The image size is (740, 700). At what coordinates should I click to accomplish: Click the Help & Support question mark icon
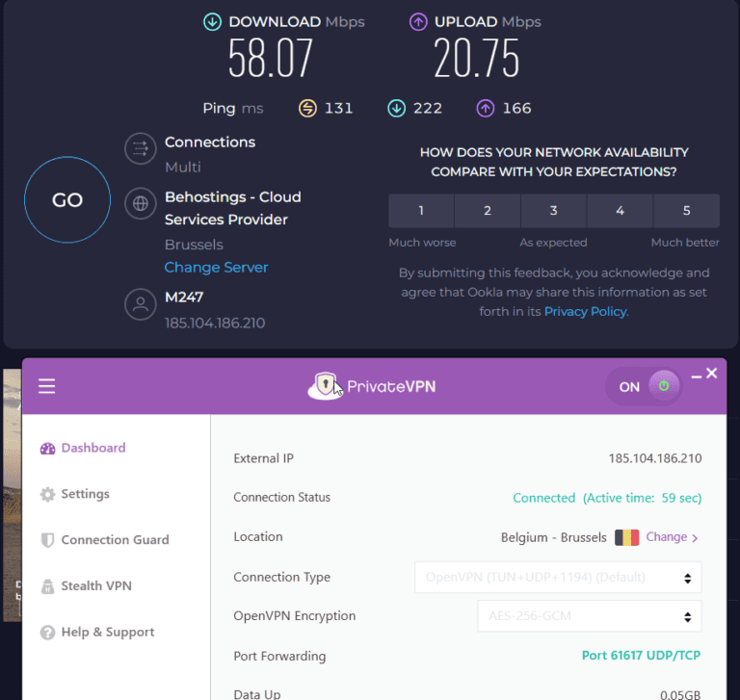[x=47, y=632]
